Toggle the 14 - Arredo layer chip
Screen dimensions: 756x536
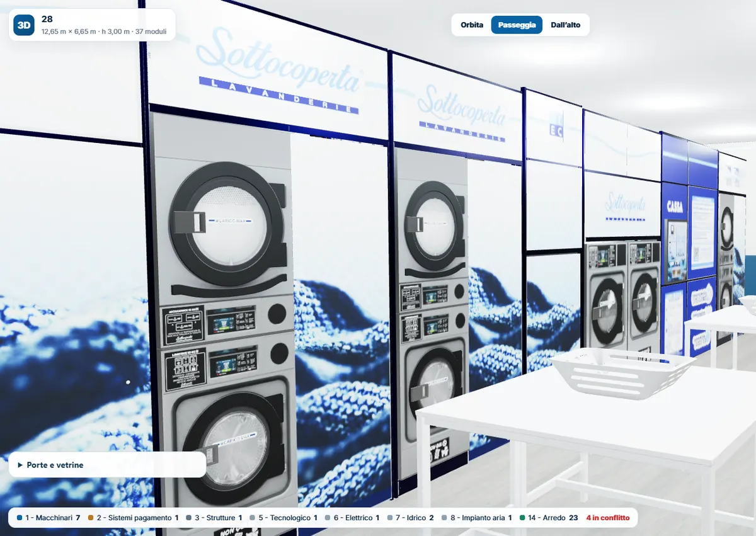[548, 518]
